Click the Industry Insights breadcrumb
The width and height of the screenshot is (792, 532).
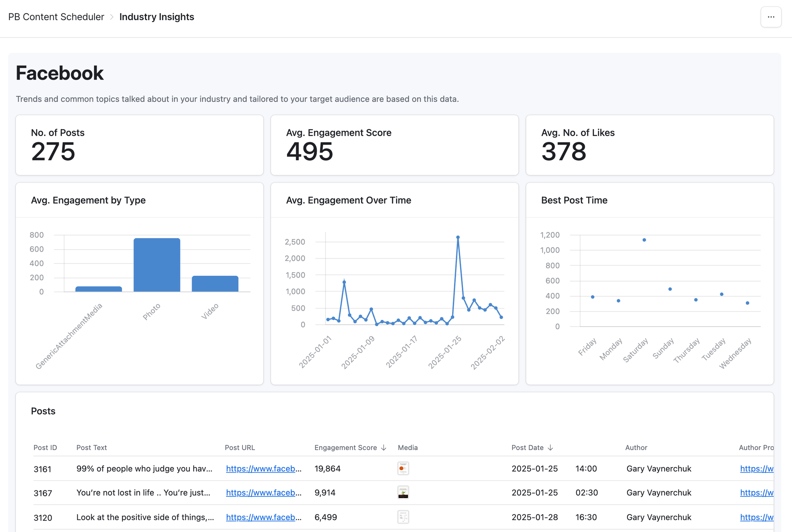(156, 17)
